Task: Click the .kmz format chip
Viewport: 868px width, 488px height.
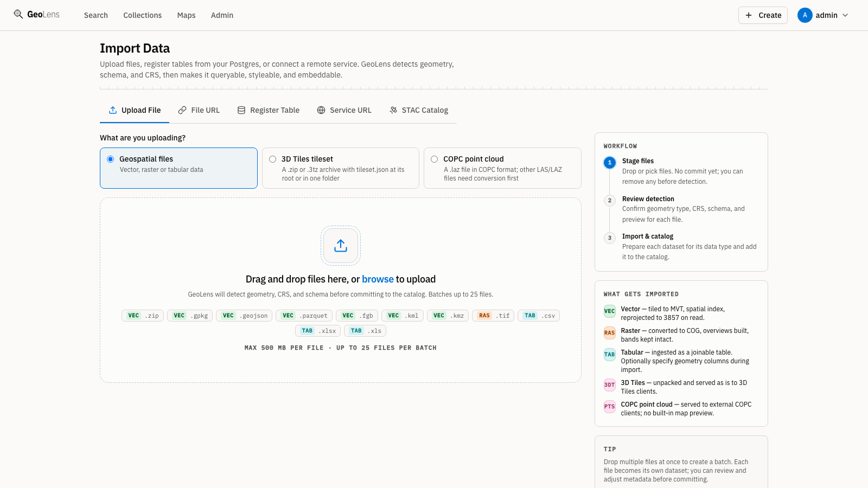Action: coord(448,316)
